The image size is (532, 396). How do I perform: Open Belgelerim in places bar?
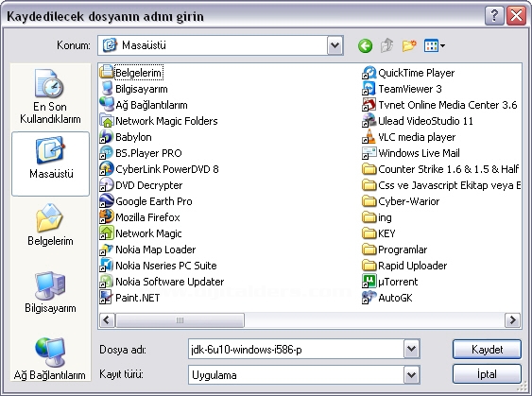point(50,225)
